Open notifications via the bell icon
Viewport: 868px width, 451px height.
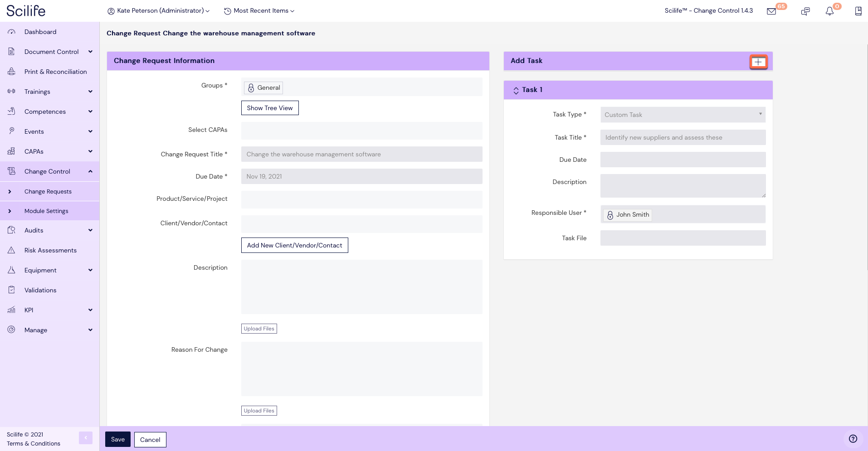coord(830,11)
